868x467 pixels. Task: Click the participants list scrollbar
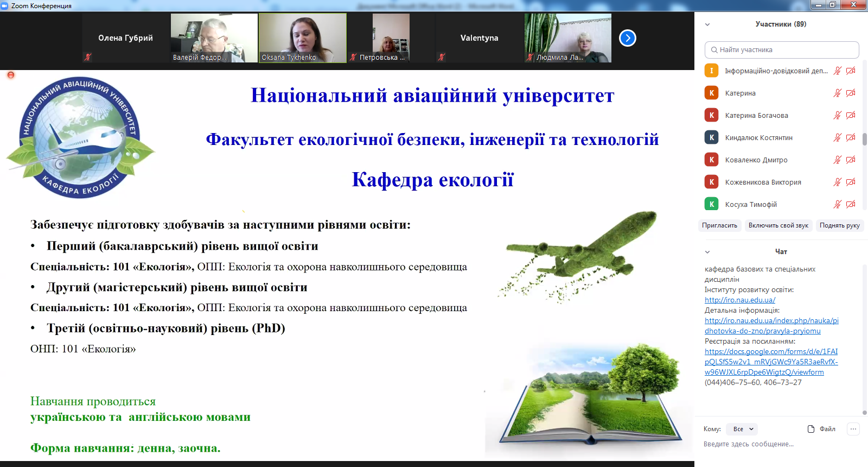coord(864,139)
